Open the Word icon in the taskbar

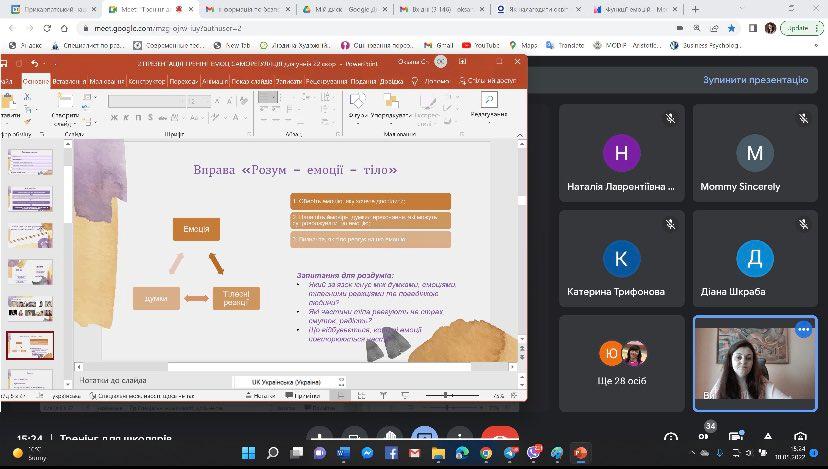341,453
